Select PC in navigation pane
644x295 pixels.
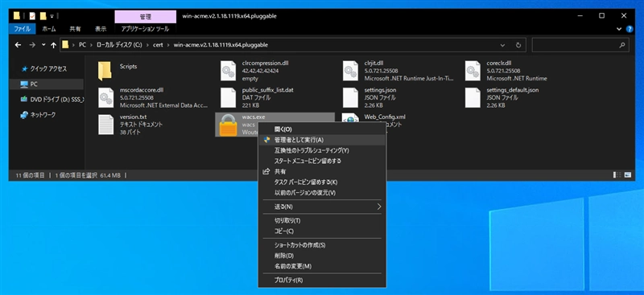47,84
